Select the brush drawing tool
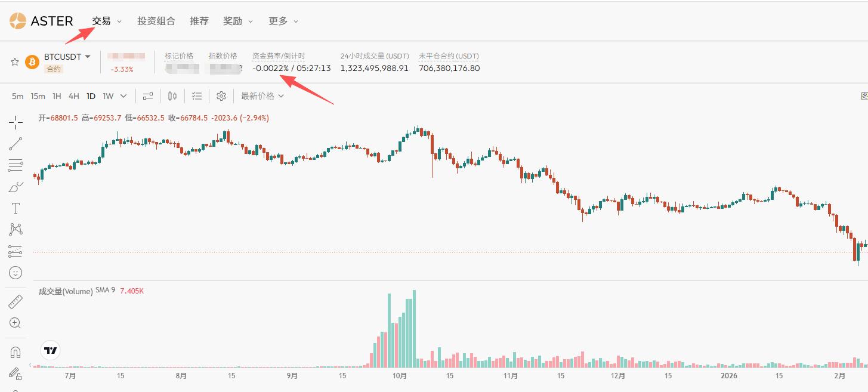Screen dimensions: 868x392 tap(16, 186)
